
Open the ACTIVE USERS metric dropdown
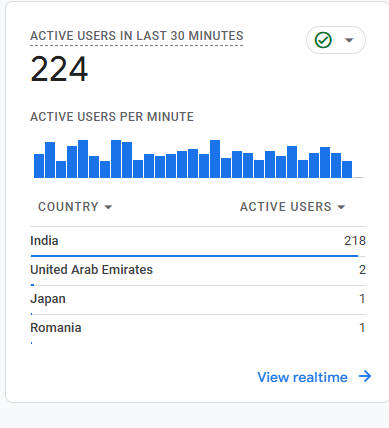pos(292,207)
